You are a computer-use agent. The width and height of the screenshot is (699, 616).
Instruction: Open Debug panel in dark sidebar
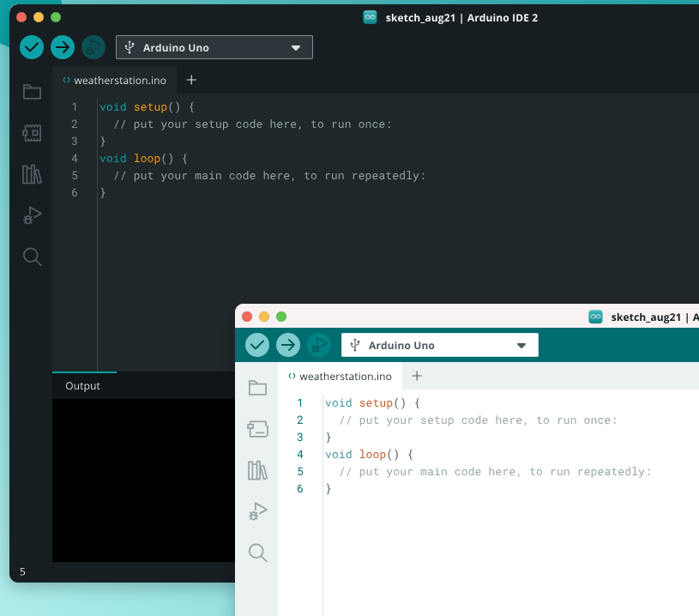pos(32,215)
